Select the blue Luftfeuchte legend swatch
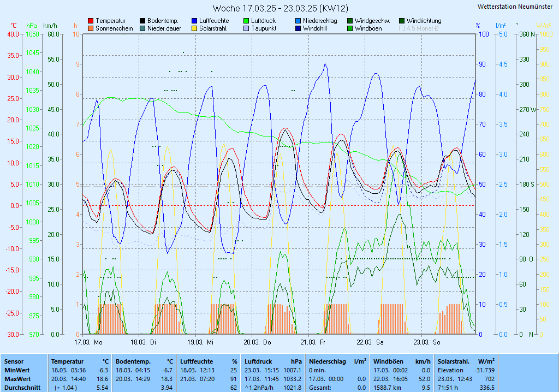Viewport: 559px width, 392px height. pyautogui.click(x=194, y=21)
